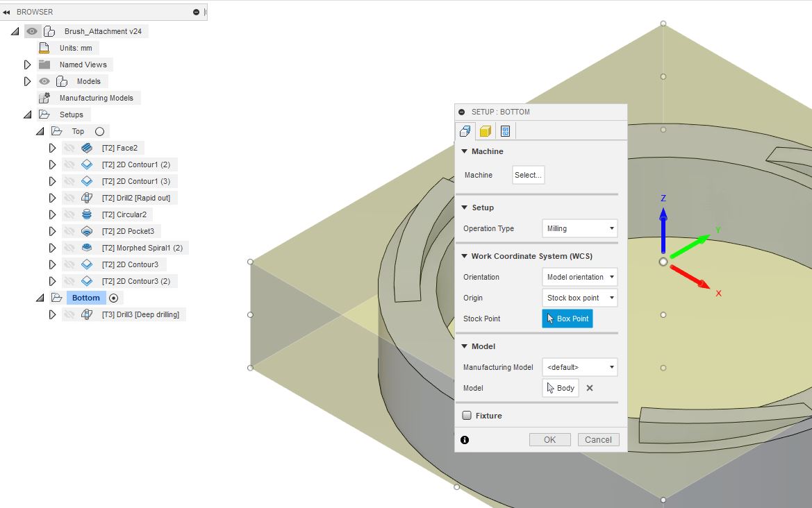Click the Body model selection button
812x508 pixels.
point(561,388)
